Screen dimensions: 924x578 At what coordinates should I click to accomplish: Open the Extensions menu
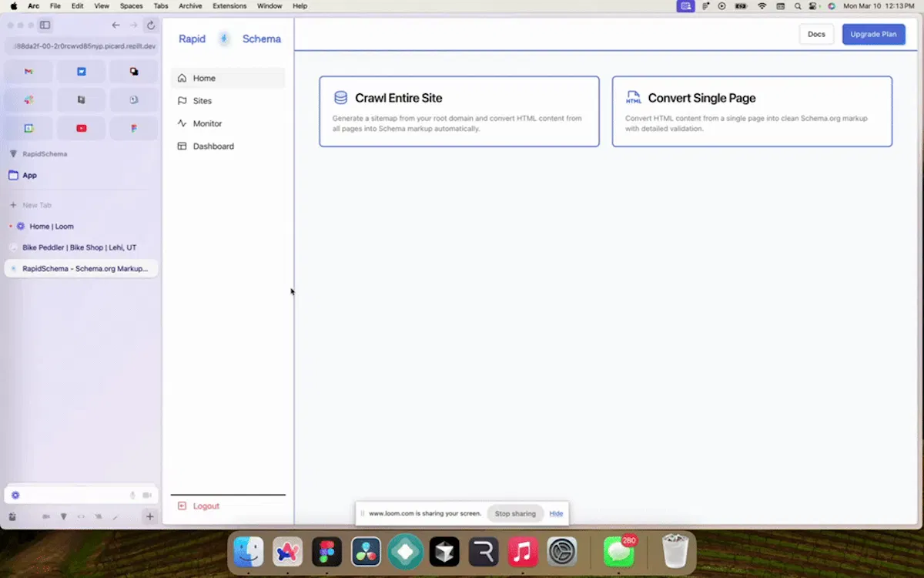(x=229, y=5)
